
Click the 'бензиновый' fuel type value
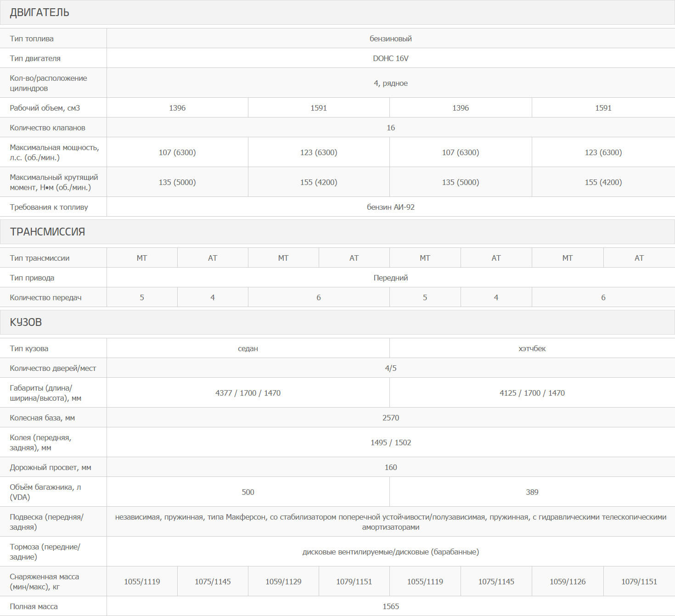click(x=391, y=39)
